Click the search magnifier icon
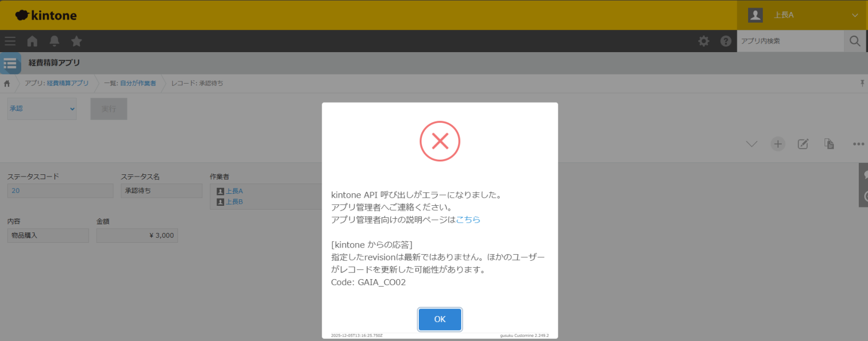 click(855, 41)
